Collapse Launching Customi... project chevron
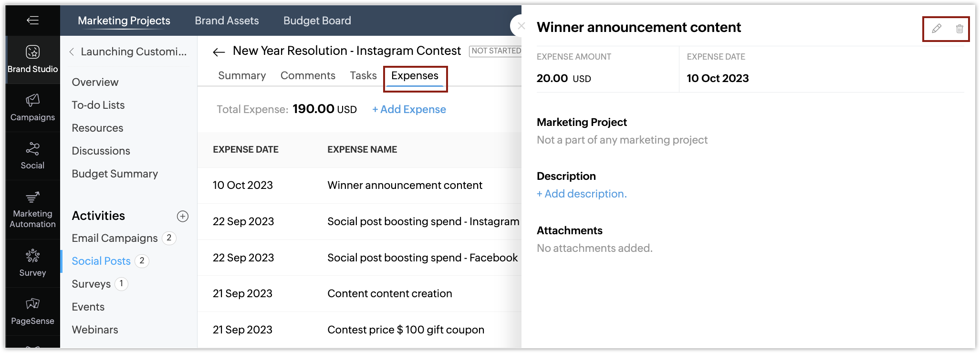 point(72,52)
